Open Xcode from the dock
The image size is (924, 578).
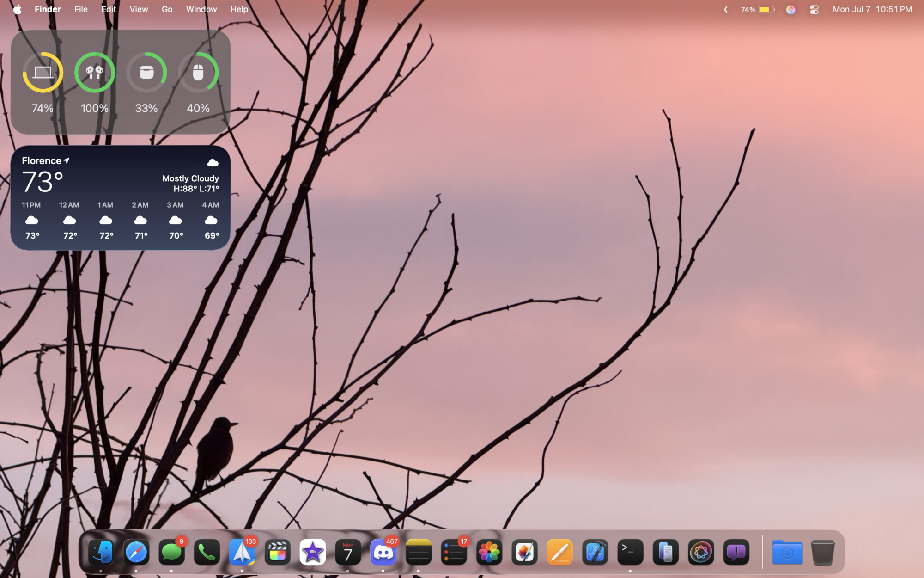coord(595,552)
